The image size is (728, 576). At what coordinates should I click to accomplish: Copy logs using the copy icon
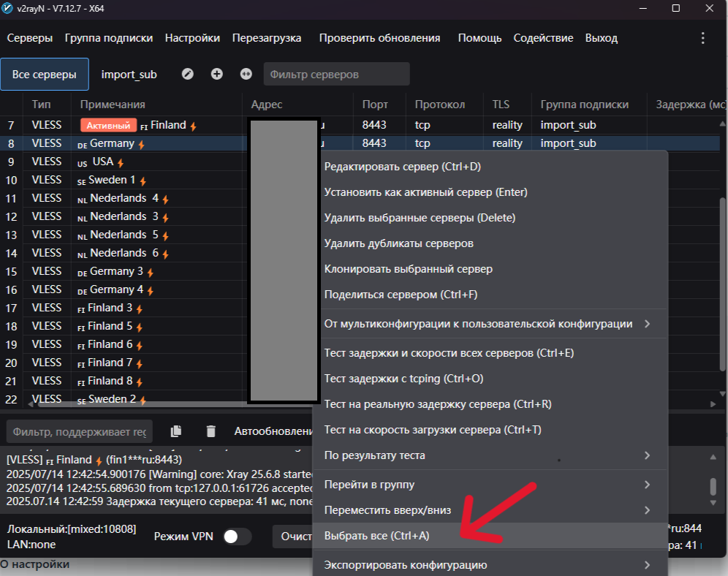click(x=175, y=431)
